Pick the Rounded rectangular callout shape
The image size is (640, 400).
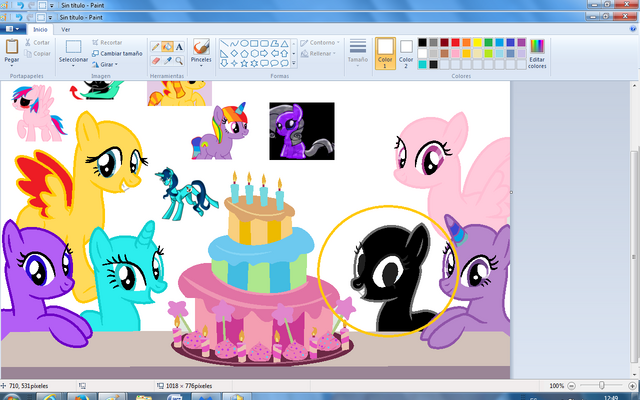[264, 63]
